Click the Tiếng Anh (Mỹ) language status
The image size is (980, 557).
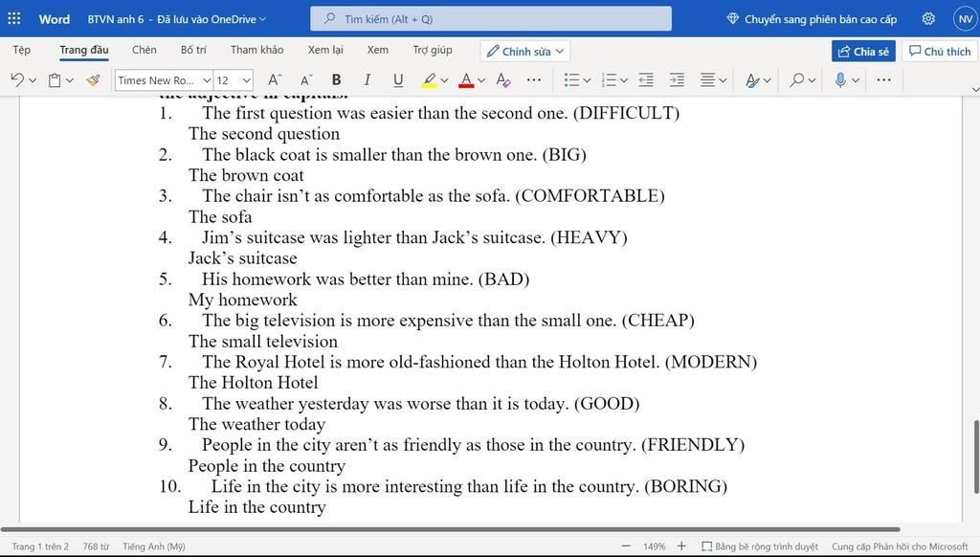click(154, 546)
